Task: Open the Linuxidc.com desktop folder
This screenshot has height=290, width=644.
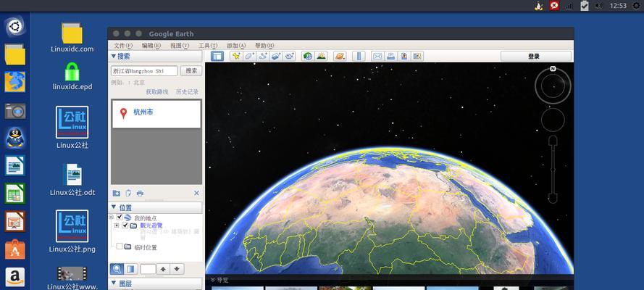Action: tap(72, 38)
